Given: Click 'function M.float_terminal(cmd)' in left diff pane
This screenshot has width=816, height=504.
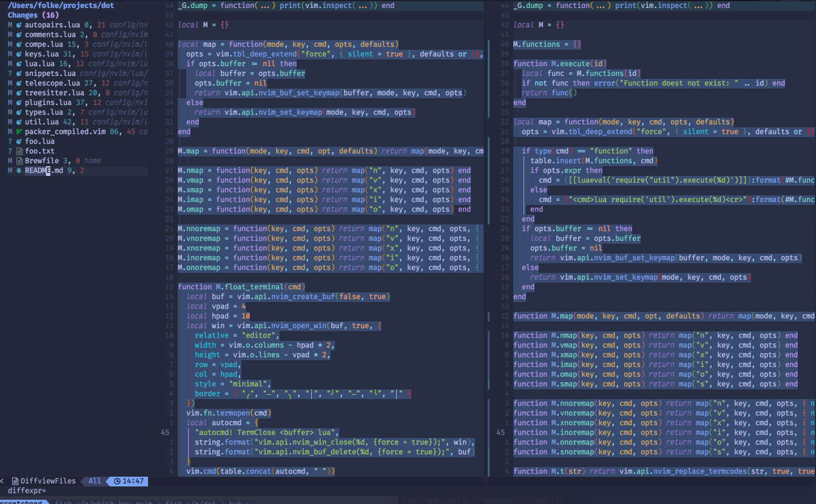Looking at the screenshot, I should coord(241,287).
